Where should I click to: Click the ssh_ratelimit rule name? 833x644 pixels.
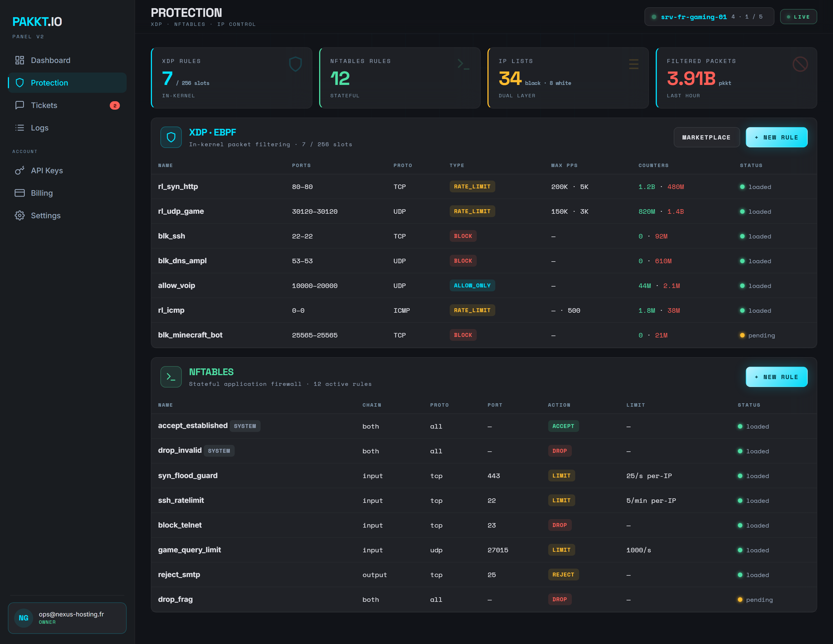point(181,500)
